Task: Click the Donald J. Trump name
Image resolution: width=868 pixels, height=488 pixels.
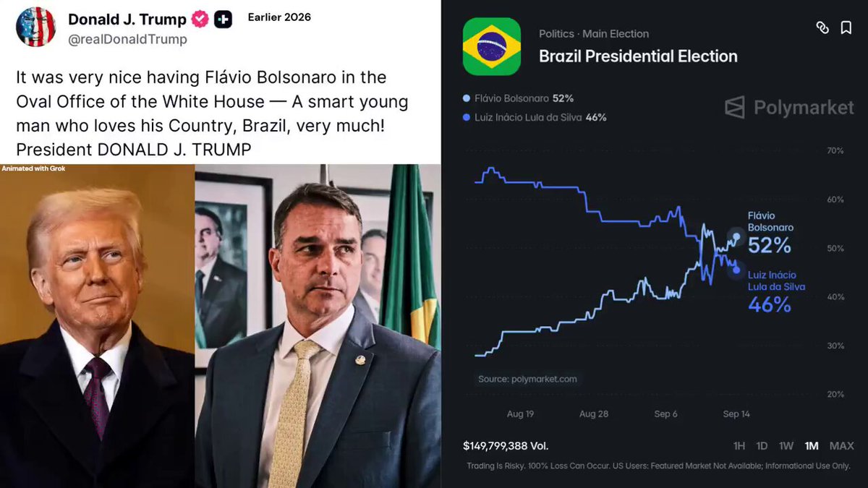Action: [x=127, y=20]
